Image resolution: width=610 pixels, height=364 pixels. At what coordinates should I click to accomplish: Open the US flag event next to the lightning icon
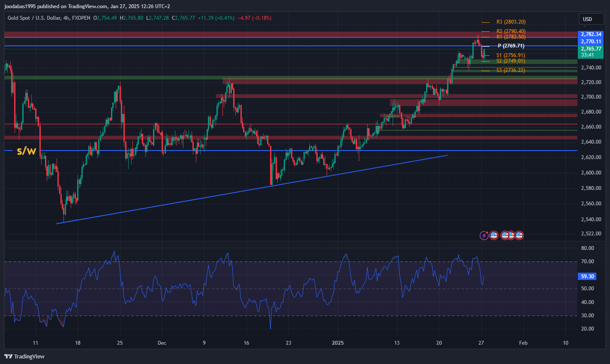pyautogui.click(x=493, y=235)
